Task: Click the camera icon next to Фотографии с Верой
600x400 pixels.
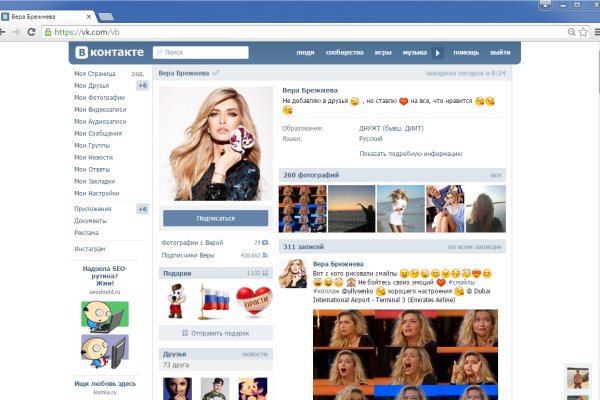Action: click(267, 242)
